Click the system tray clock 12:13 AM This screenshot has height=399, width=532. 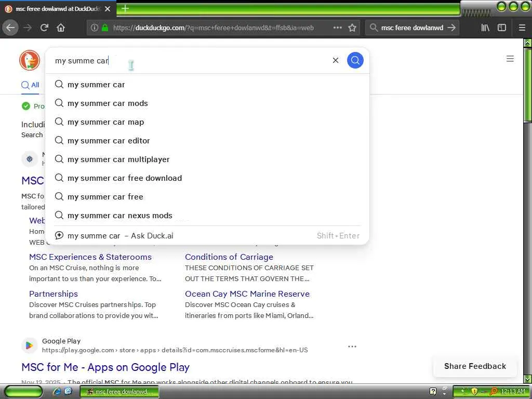(513, 392)
